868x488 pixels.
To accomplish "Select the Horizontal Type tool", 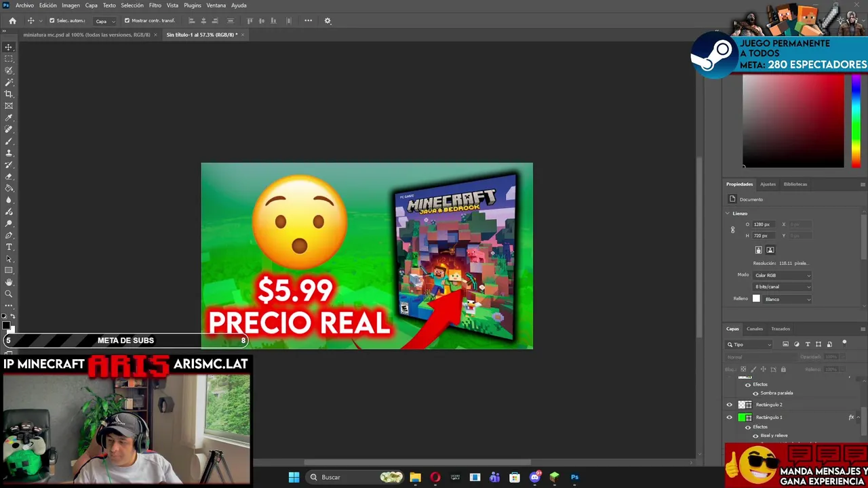I will pyautogui.click(x=9, y=247).
